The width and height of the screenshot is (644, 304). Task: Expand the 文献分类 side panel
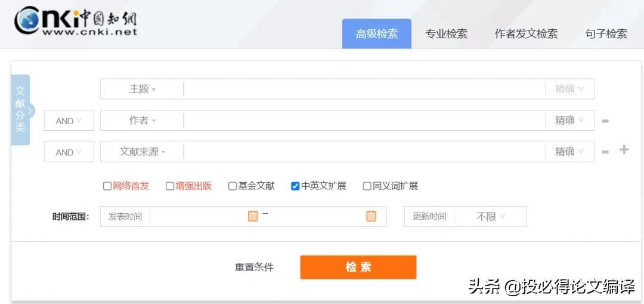point(21,110)
